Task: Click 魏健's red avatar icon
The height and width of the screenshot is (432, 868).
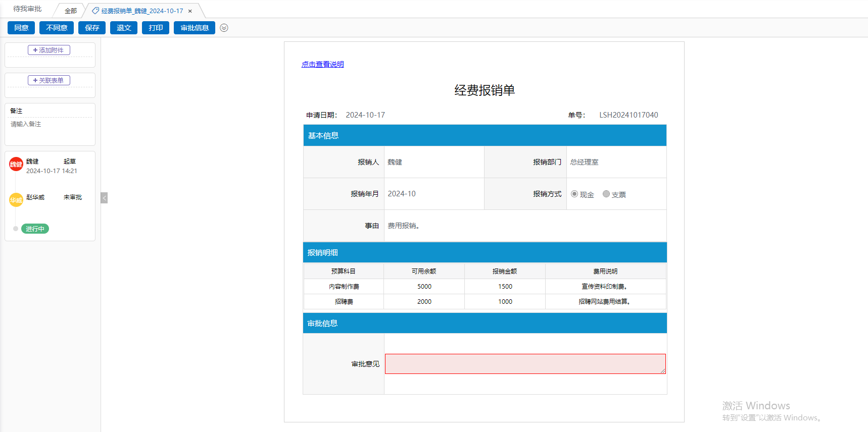Action: pos(16,164)
